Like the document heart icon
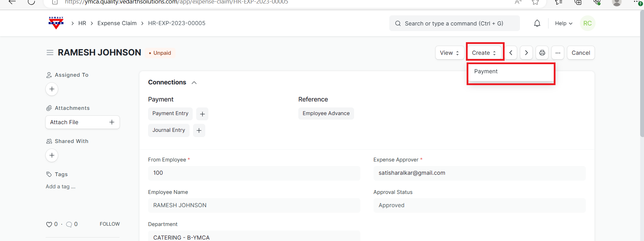Viewport: 644px width, 241px height. click(x=49, y=224)
